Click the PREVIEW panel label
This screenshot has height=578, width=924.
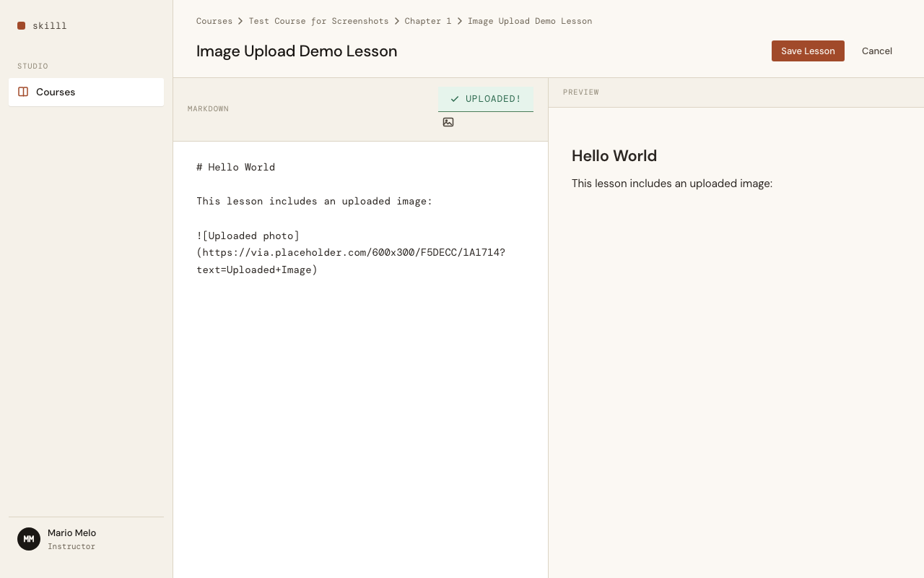pyautogui.click(x=581, y=92)
